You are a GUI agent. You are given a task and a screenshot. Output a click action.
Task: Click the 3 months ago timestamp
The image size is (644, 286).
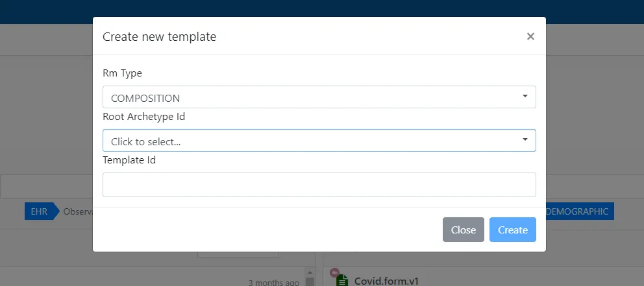273,283
